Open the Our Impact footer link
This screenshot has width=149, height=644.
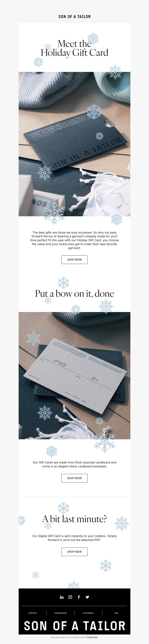(x=88, y=613)
